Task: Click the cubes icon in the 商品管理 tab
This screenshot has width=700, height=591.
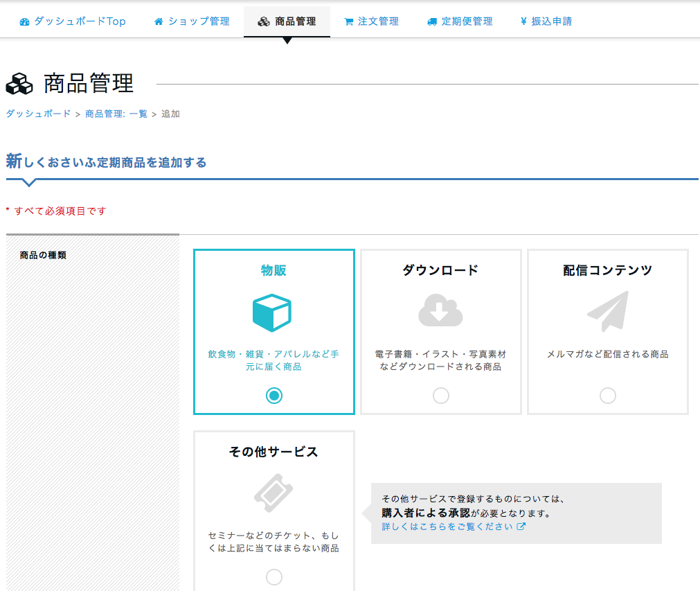Action: (264, 21)
